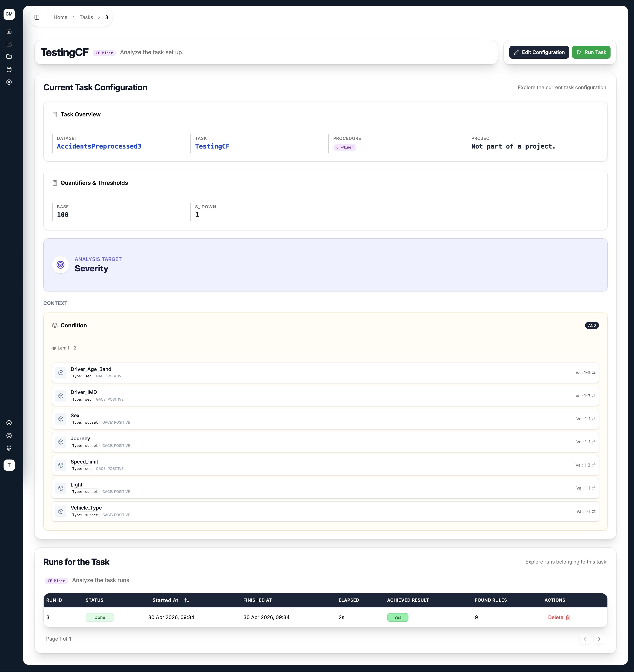Click the Analysis Target bullseye icon

60,265
